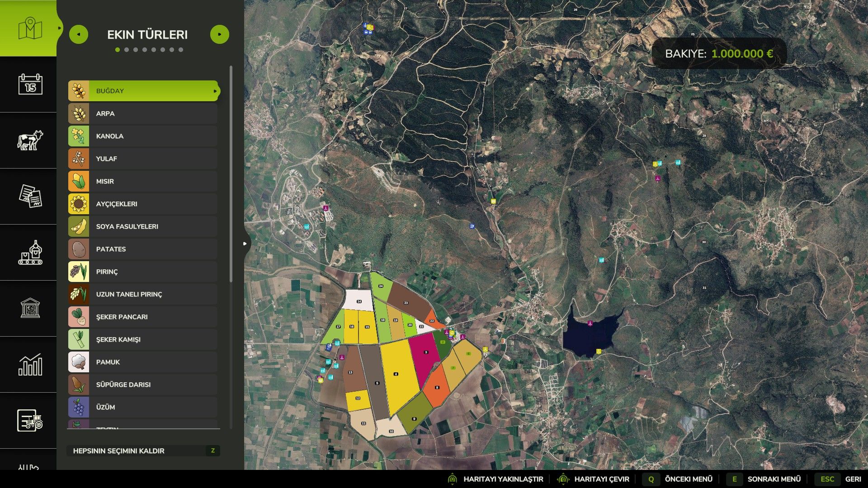Click the white field 14 on map

(x=359, y=300)
